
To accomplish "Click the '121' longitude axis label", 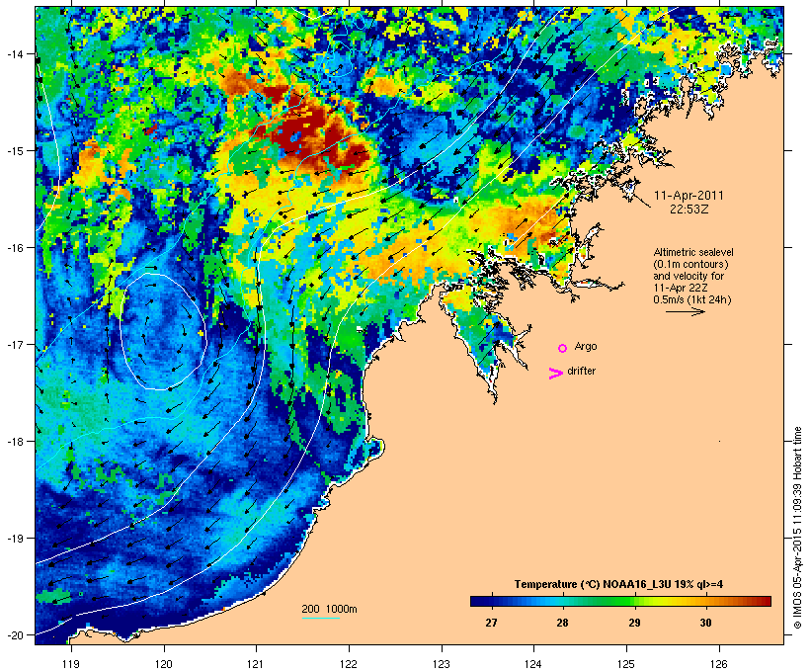I will coord(256,664).
